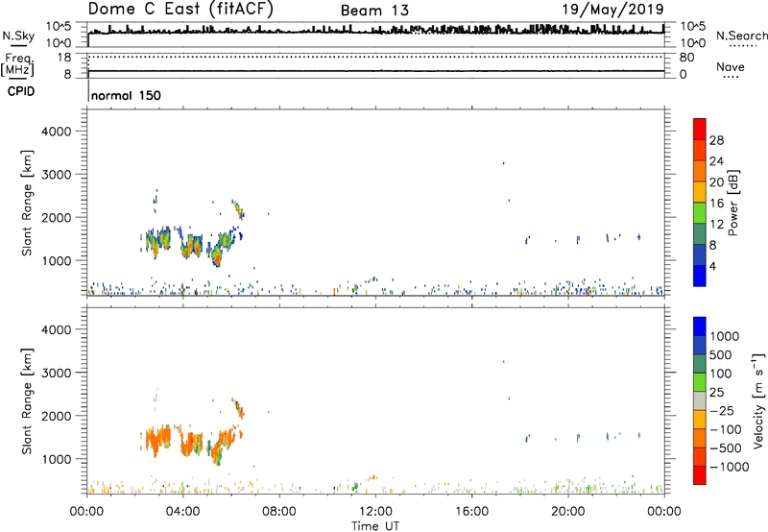Click the "24" Power colorbar tick label
Viewport: 768px width, 532px height.
[716, 161]
